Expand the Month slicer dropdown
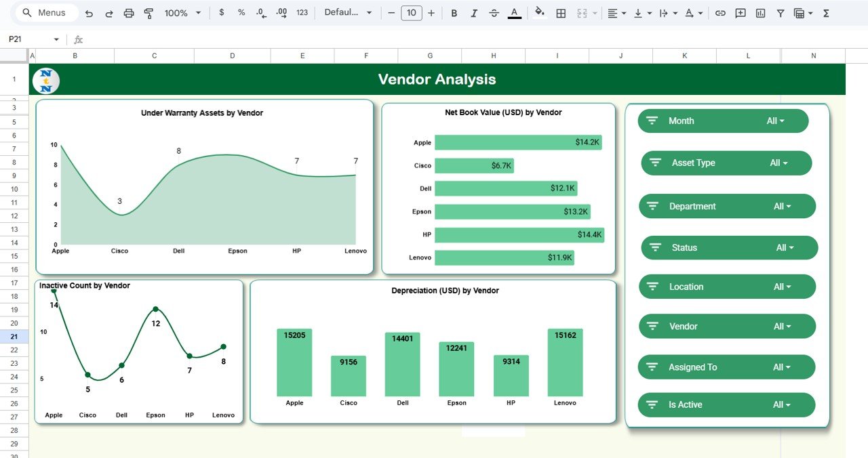 click(x=775, y=121)
